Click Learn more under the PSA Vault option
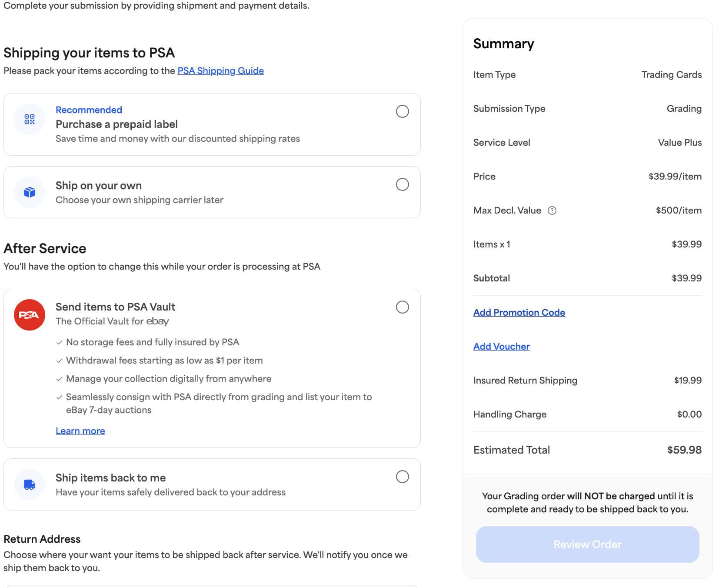The height and width of the screenshot is (588, 719). point(80,431)
